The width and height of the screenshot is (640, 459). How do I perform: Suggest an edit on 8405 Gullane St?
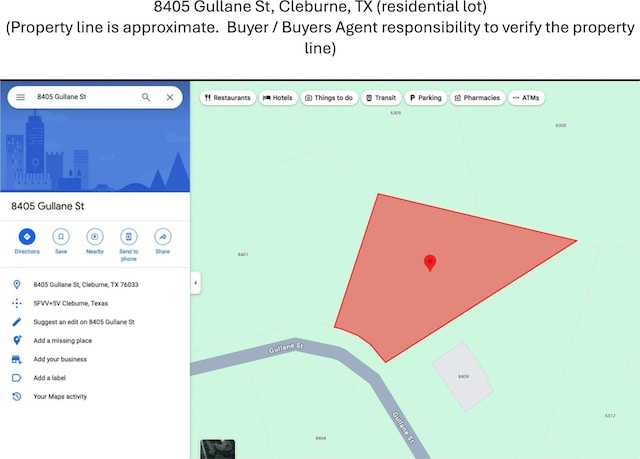(84, 322)
